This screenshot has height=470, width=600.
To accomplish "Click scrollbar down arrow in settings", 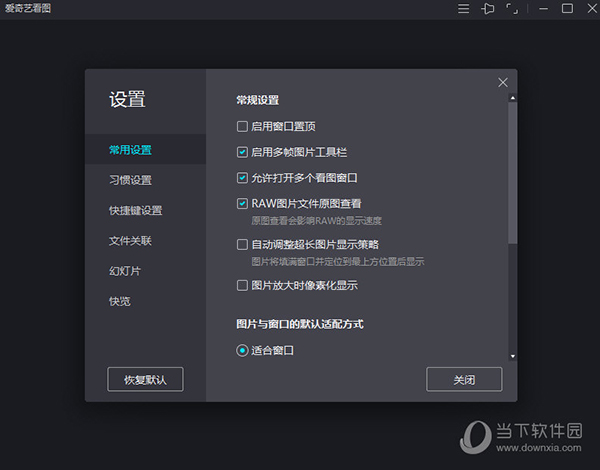I will (513, 356).
